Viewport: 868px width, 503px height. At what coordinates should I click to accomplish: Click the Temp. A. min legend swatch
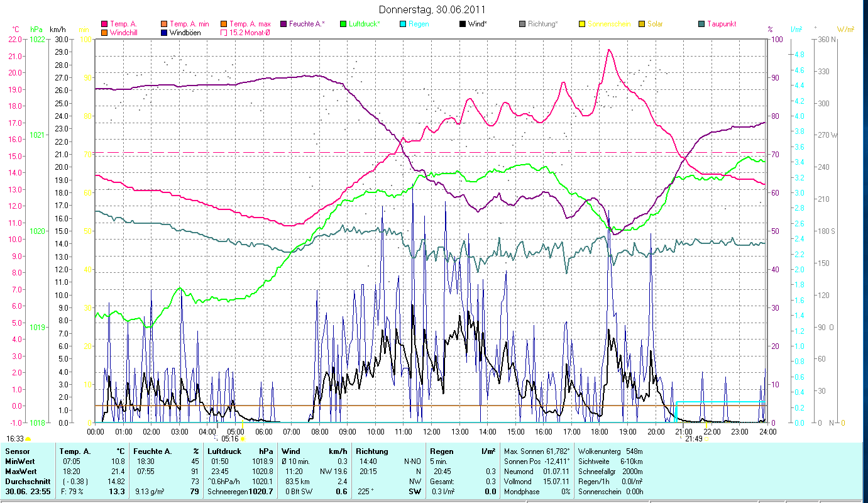165,24
